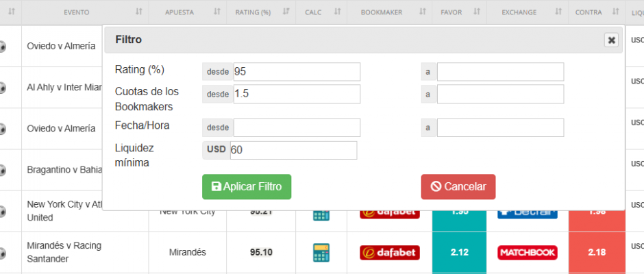Image resolution: width=644 pixels, height=274 pixels.
Task: Sort by Exchange column header
Action: click(527, 12)
